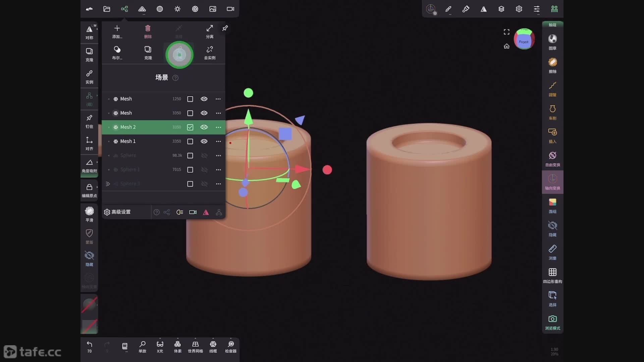The width and height of the screenshot is (644, 362).
Task: Click the 克隆 clone button in scene panel
Action: [148, 53]
